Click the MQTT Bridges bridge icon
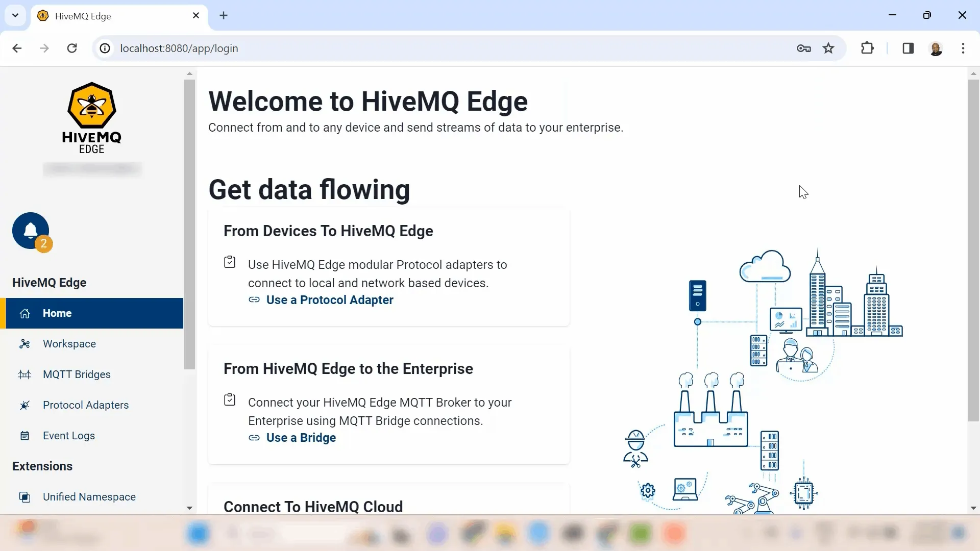This screenshot has width=980, height=551. pos(24,374)
